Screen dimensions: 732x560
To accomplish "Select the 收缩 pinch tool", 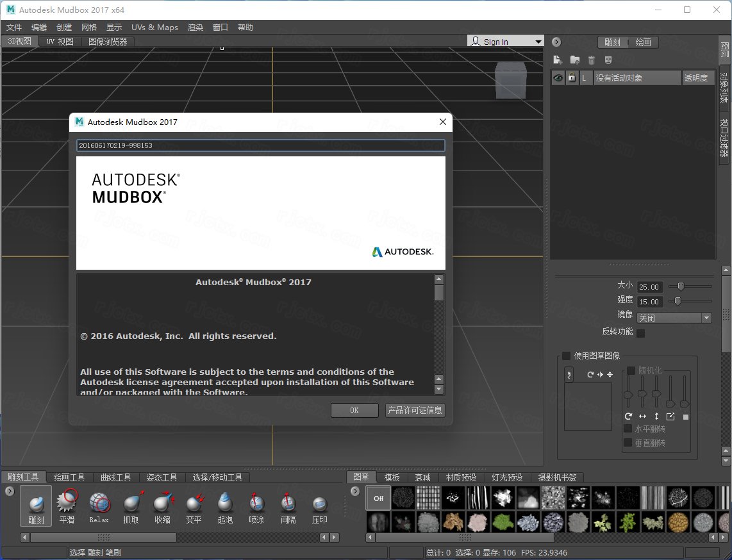I will (162, 506).
